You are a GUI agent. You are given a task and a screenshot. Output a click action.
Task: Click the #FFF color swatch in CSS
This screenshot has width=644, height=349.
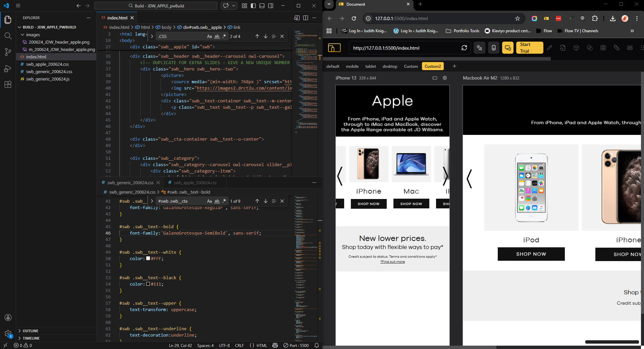pyautogui.click(x=148, y=258)
